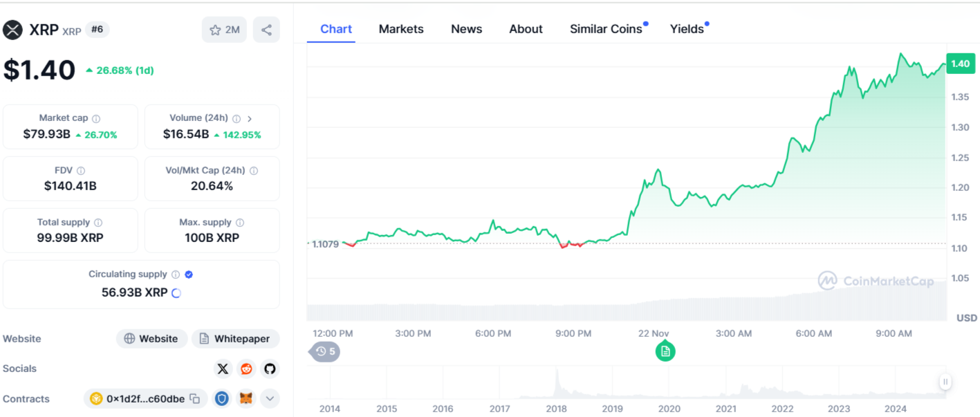Open the XRP Website link

tap(151, 339)
